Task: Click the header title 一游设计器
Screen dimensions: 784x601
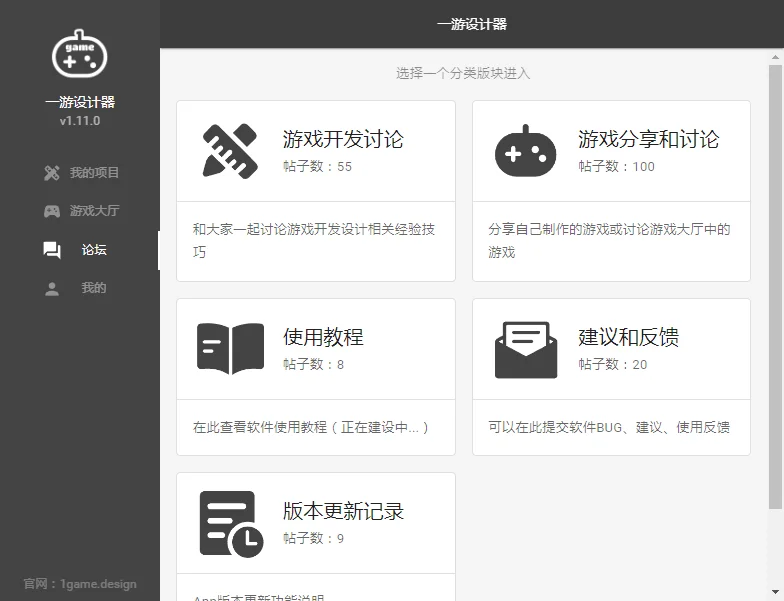Action: click(x=472, y=24)
